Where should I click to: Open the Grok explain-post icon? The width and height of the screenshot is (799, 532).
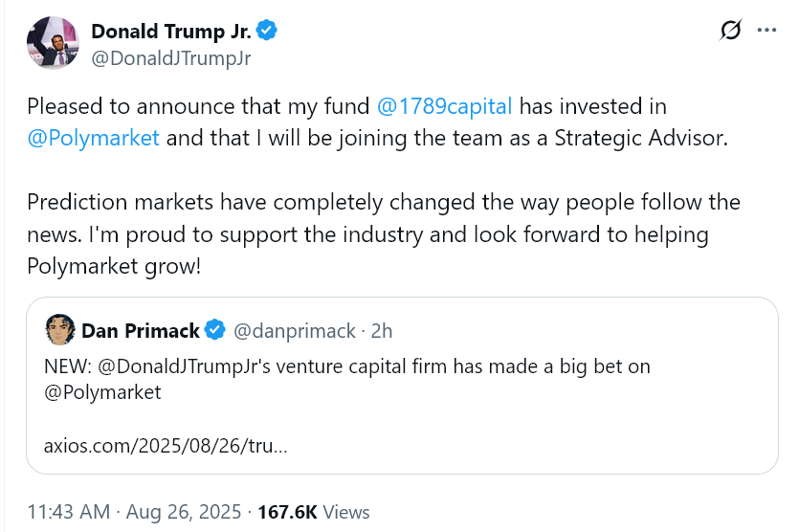point(730,31)
